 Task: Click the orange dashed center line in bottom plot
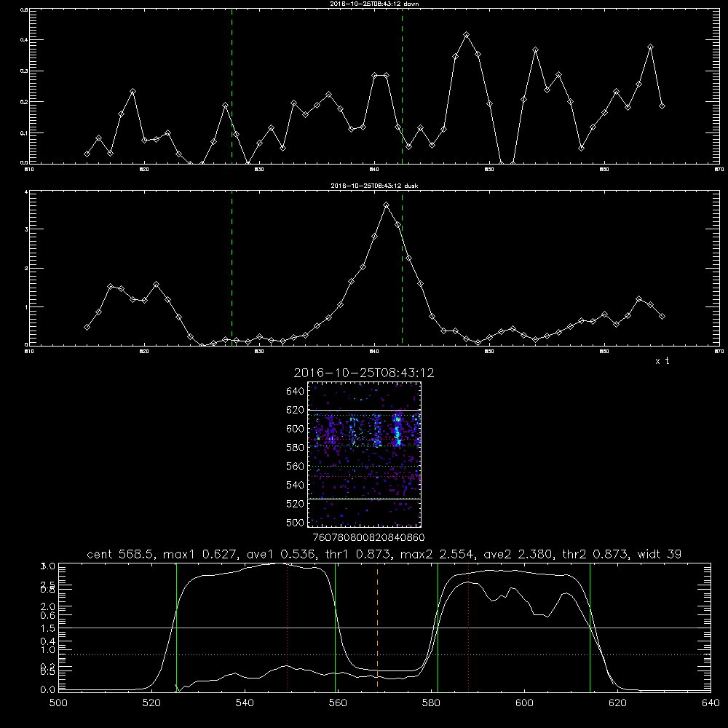[x=377, y=627]
